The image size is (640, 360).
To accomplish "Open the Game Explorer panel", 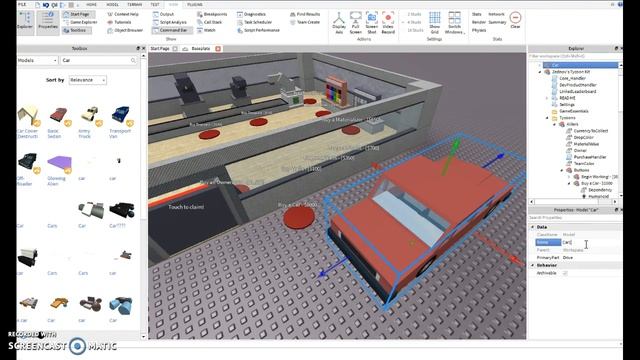I will coord(80,22).
